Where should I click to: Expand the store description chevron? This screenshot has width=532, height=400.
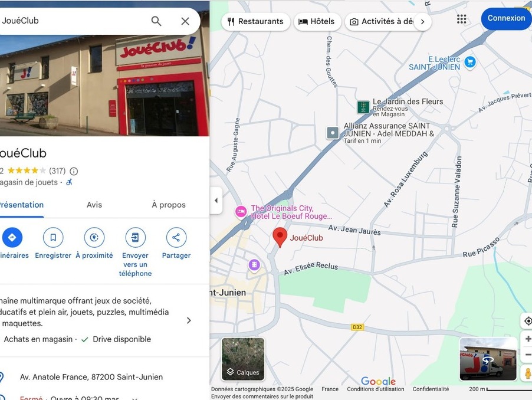[x=189, y=320]
